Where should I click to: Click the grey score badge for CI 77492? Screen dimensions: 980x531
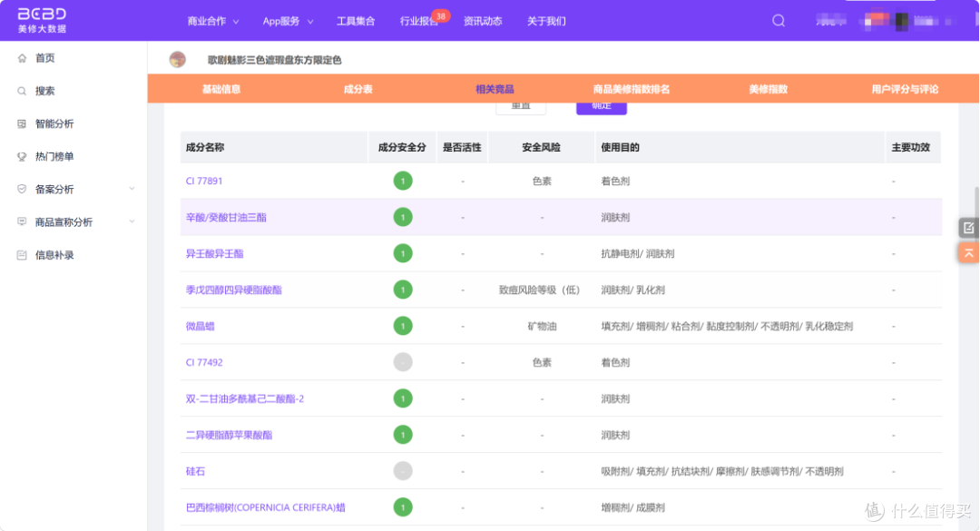403,362
